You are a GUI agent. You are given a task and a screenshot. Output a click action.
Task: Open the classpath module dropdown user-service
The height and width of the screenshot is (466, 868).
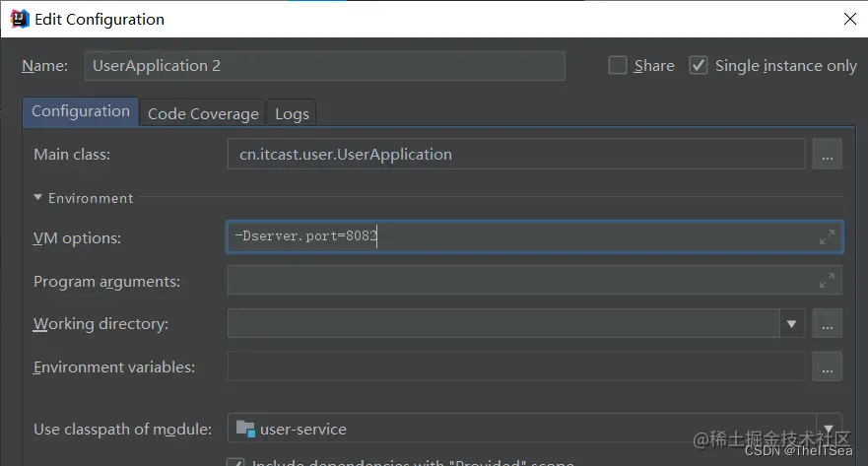point(829,429)
